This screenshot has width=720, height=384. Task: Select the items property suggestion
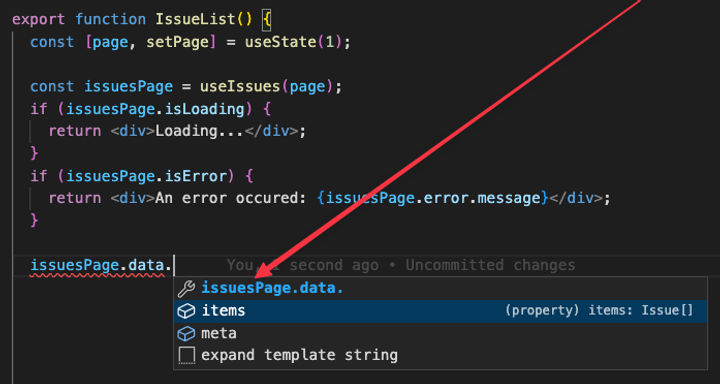[440, 311]
